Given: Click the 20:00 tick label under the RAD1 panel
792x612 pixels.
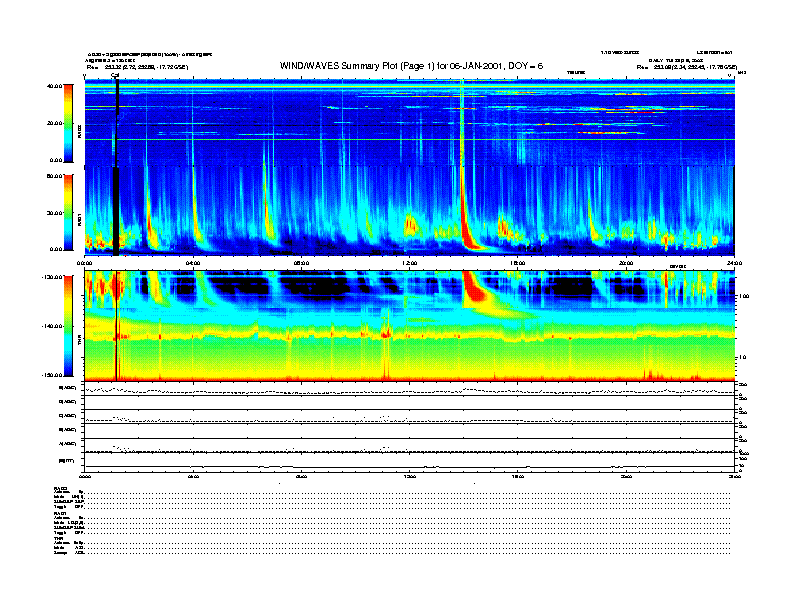Looking at the screenshot, I should (626, 263).
